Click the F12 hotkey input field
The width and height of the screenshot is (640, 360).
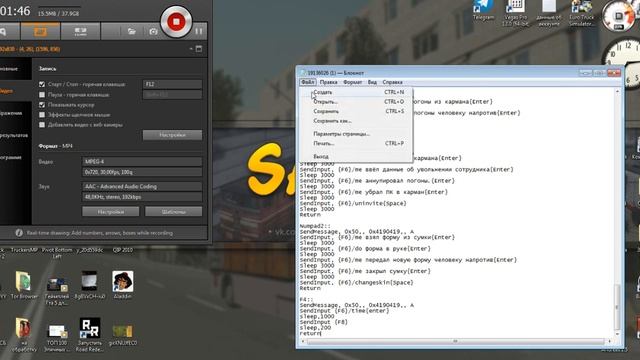(172, 84)
